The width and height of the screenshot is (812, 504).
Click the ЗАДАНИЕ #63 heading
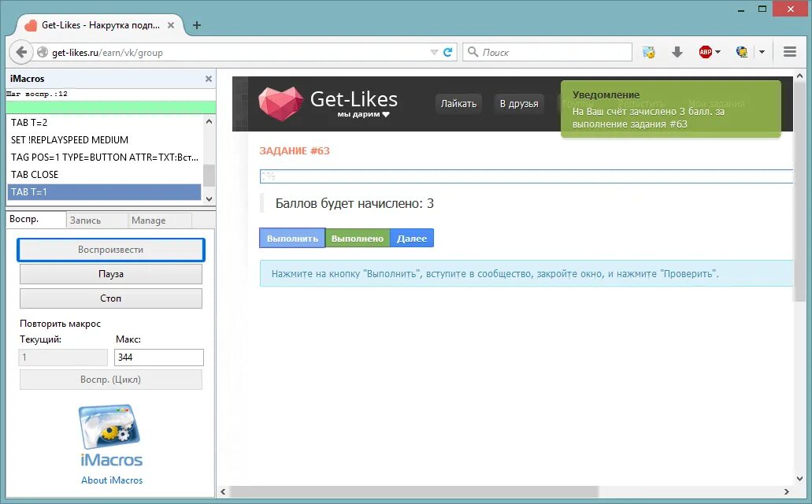[x=294, y=150]
